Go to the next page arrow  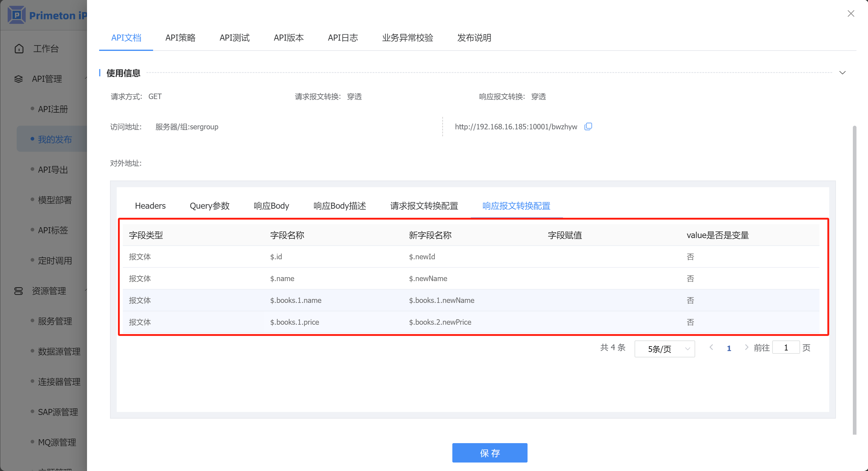click(x=746, y=347)
